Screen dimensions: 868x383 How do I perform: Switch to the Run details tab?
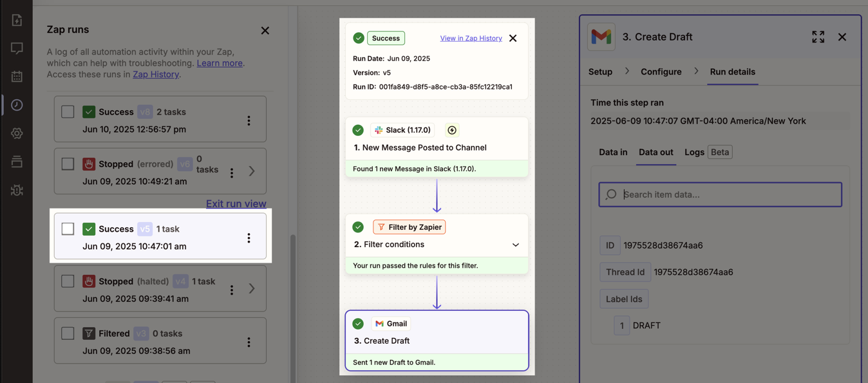[x=732, y=71]
